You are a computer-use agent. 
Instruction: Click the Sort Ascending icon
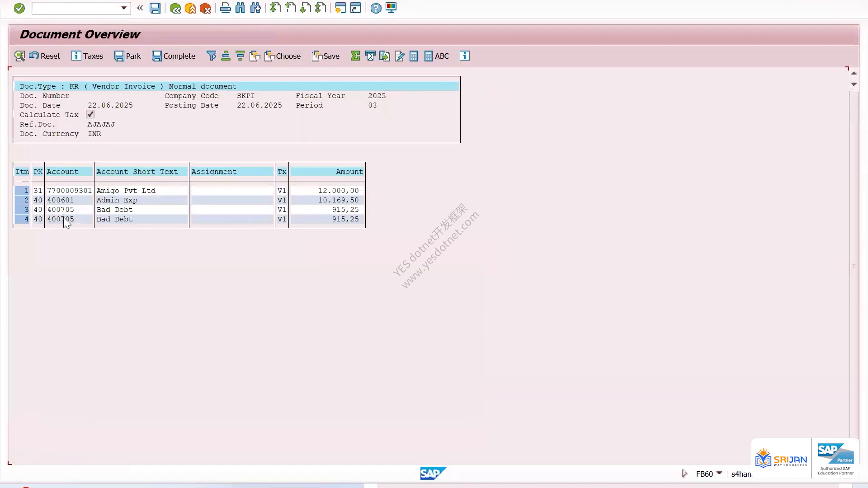coord(226,56)
